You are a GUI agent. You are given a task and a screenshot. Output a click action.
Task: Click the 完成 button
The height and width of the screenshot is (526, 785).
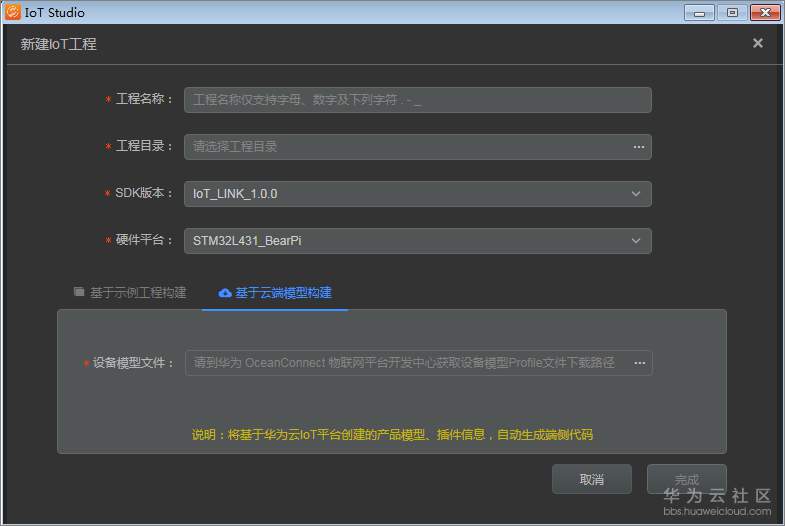point(686,479)
